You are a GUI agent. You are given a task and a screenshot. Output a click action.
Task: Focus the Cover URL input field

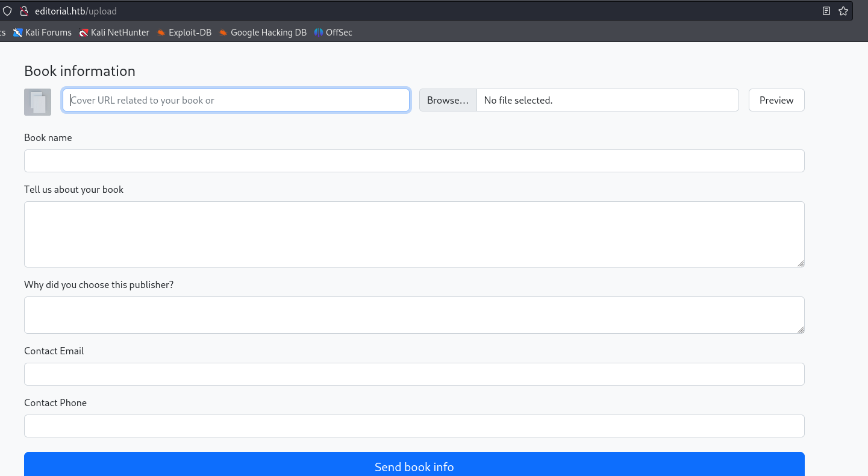point(236,100)
